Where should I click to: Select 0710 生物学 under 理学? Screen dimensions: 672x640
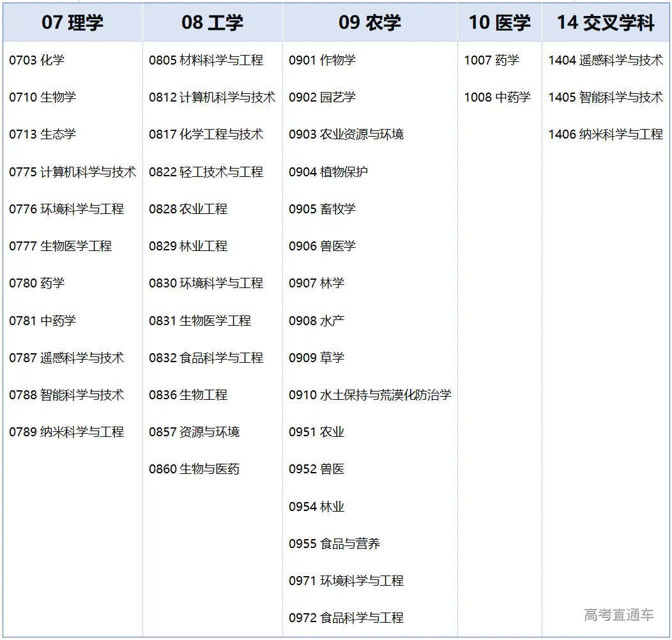click(x=43, y=98)
